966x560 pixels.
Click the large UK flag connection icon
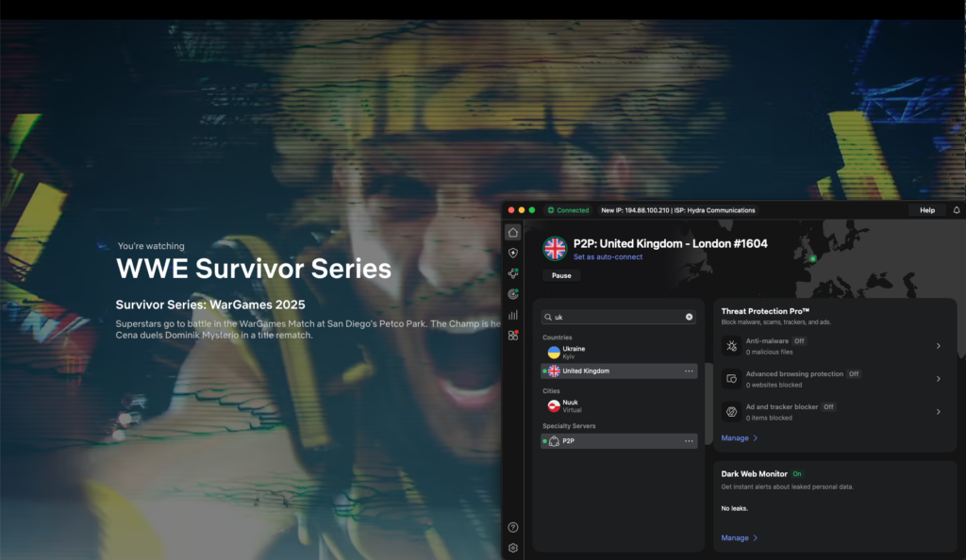click(x=555, y=249)
